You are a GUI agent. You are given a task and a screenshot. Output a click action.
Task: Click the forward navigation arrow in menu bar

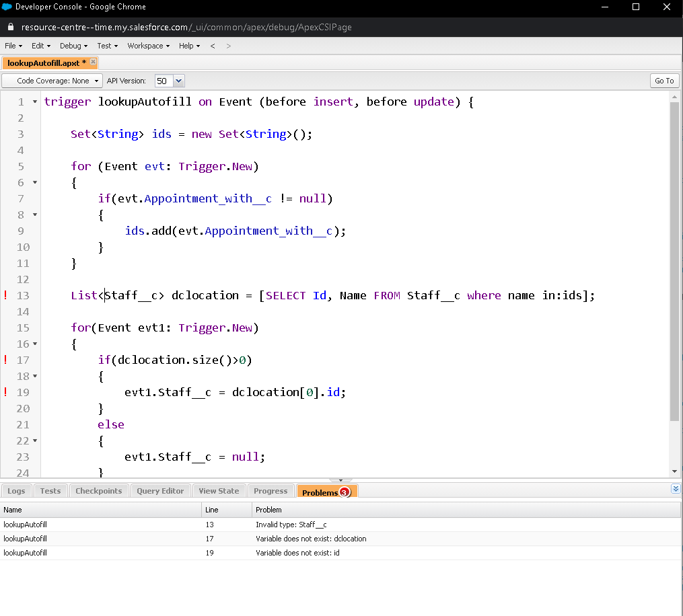pos(229,46)
